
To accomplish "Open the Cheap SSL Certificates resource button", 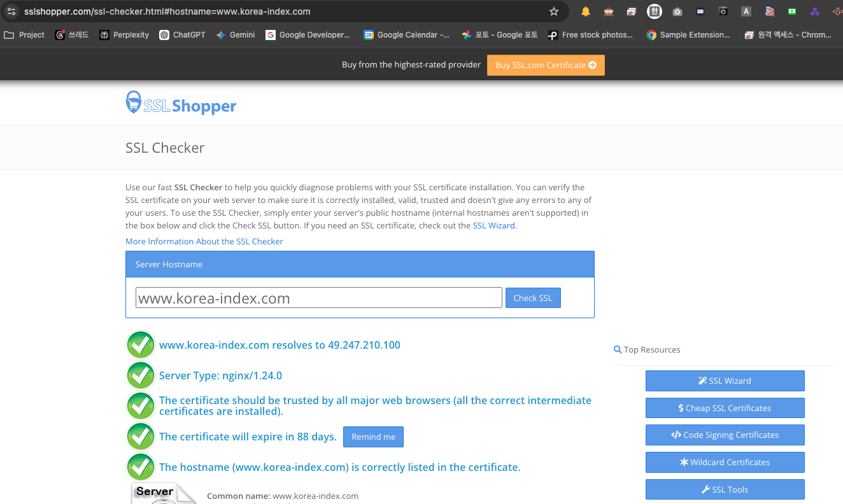I will pos(725,408).
